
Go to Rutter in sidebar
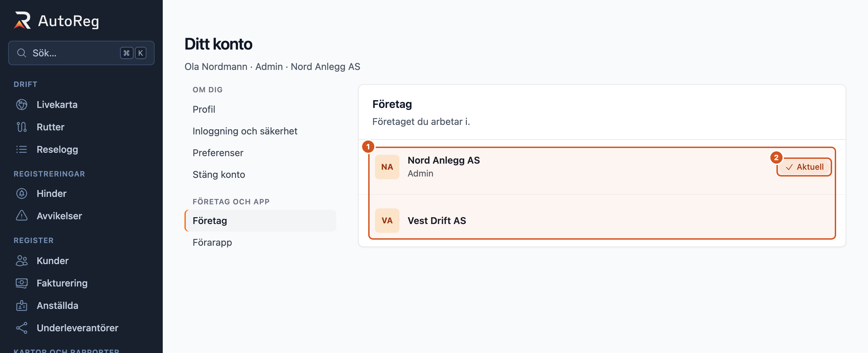pos(81,127)
